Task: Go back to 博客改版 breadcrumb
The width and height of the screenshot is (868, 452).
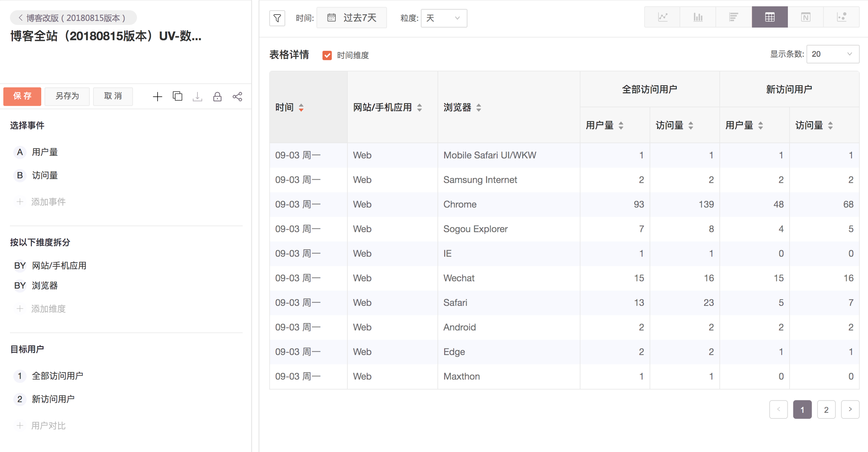Action: [73, 18]
